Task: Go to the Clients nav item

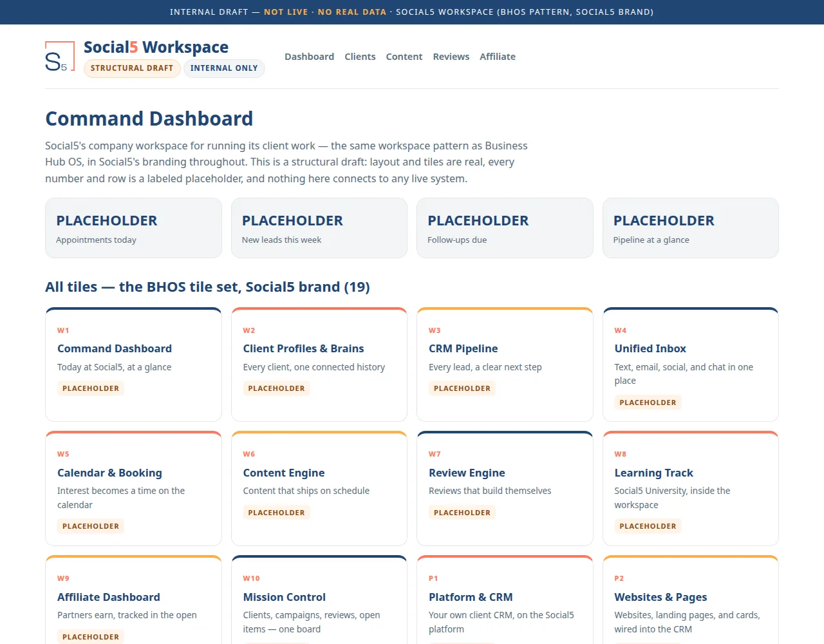Action: pos(360,57)
